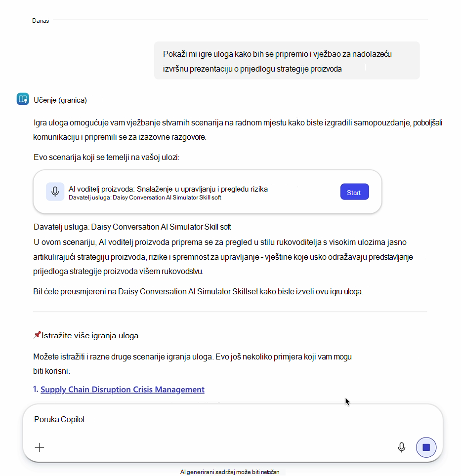Click the Davatelj usluga line below card
The image size is (461, 476).
click(x=132, y=227)
